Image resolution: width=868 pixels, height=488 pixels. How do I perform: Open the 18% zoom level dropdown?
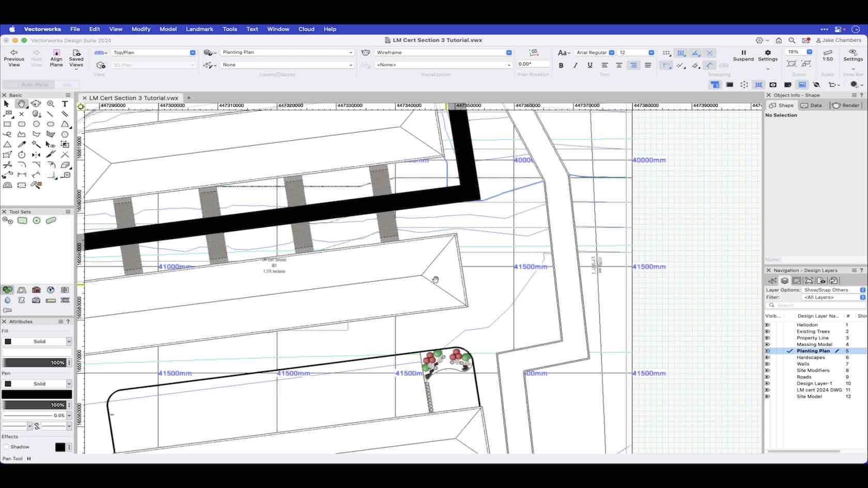click(799, 52)
